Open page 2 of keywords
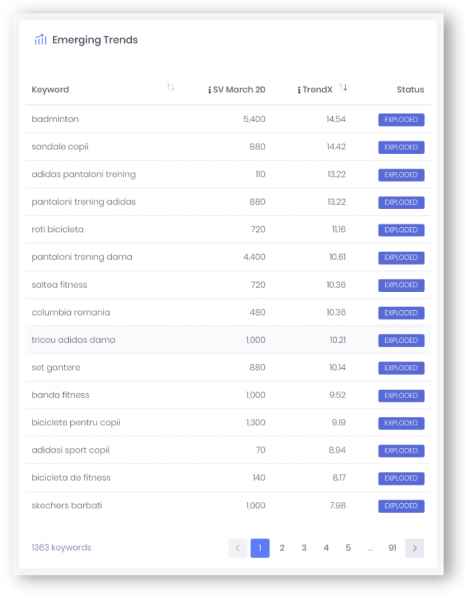Viewport: 465px width, 600px height. [x=282, y=548]
